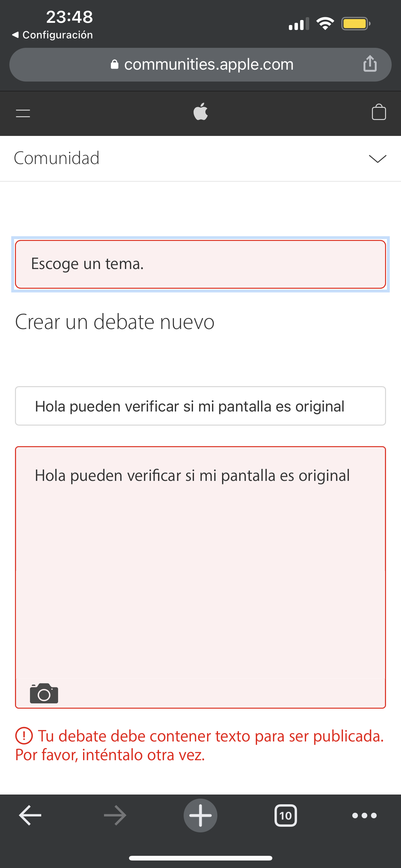
Task: Return to Configuración app
Action: (52, 35)
